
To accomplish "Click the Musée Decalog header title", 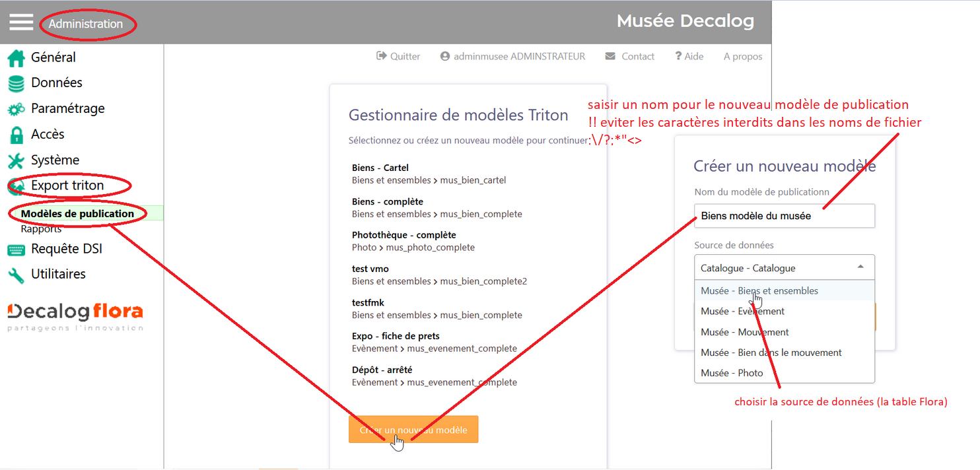I will pyautogui.click(x=685, y=21).
